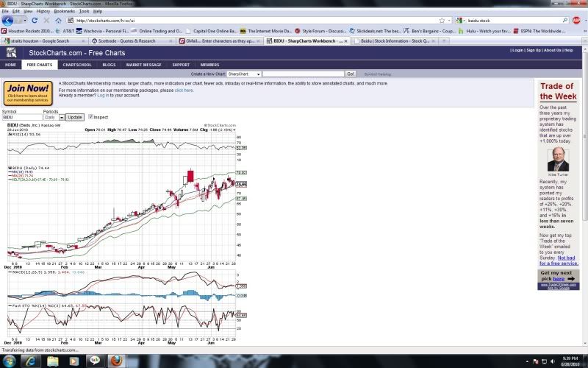Screen dimensions: 588x368
Task: Click Firefox icon in the taskbar
Action: coord(117,361)
